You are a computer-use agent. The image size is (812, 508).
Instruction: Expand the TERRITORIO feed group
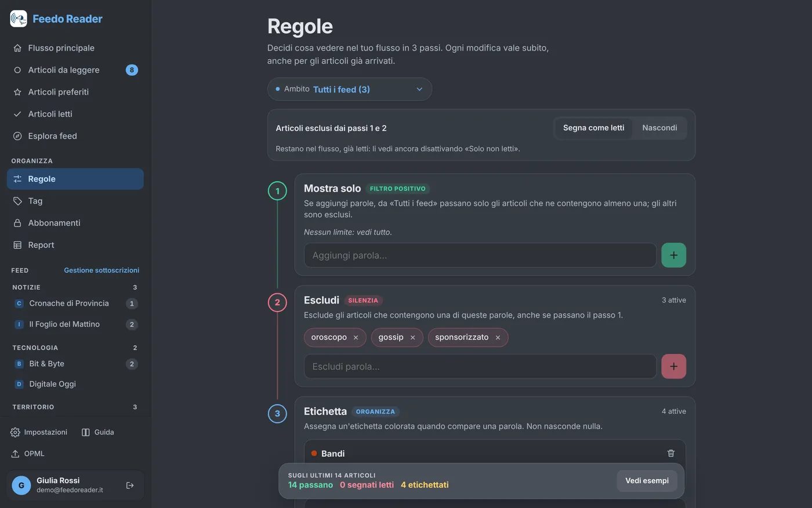(x=75, y=407)
